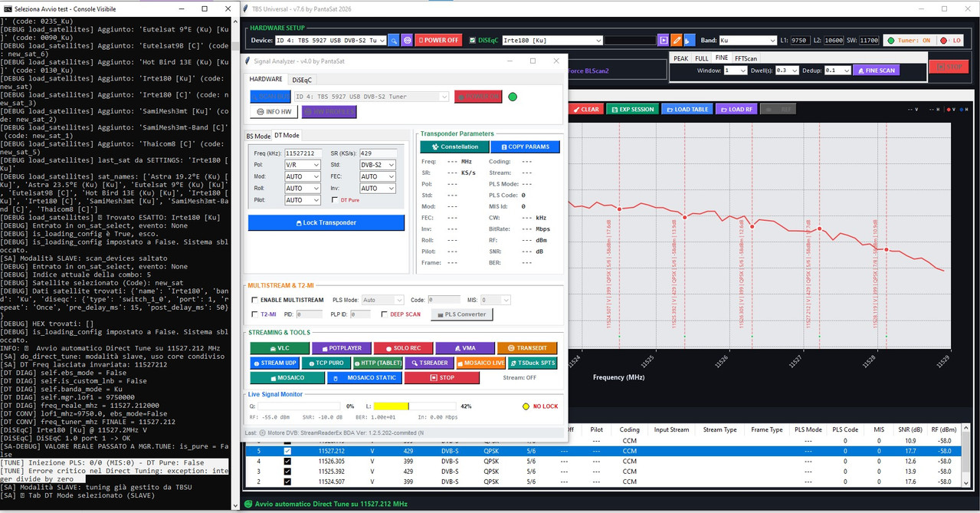Open the Constellation view
This screenshot has width=980, height=513.
click(455, 146)
